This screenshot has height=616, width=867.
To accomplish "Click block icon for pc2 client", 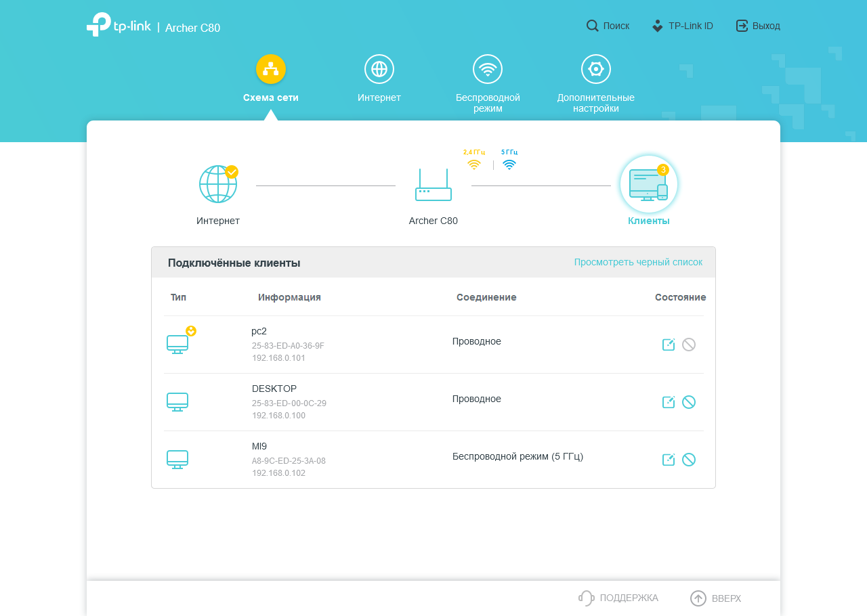I will point(689,345).
